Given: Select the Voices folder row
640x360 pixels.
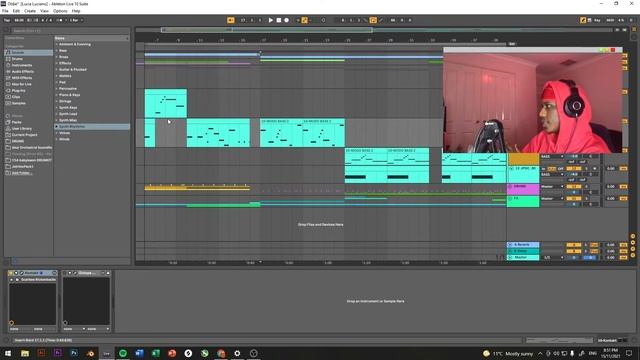Looking at the screenshot, I should (x=92, y=133).
